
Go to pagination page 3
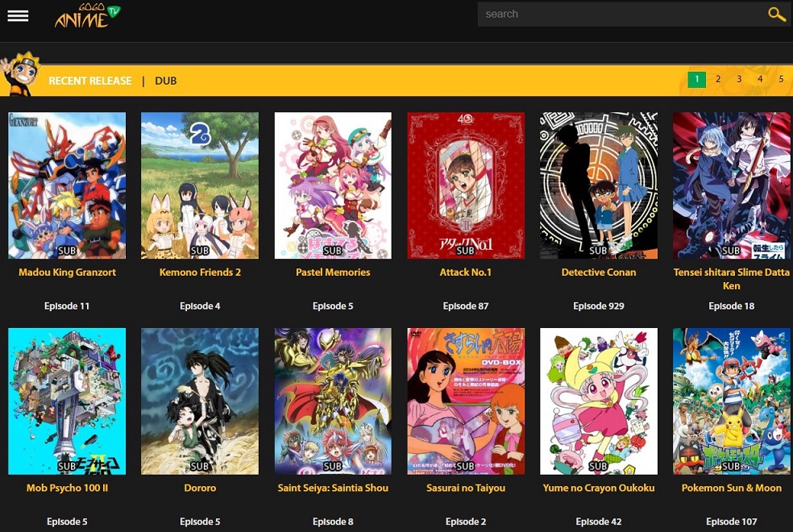coord(739,79)
